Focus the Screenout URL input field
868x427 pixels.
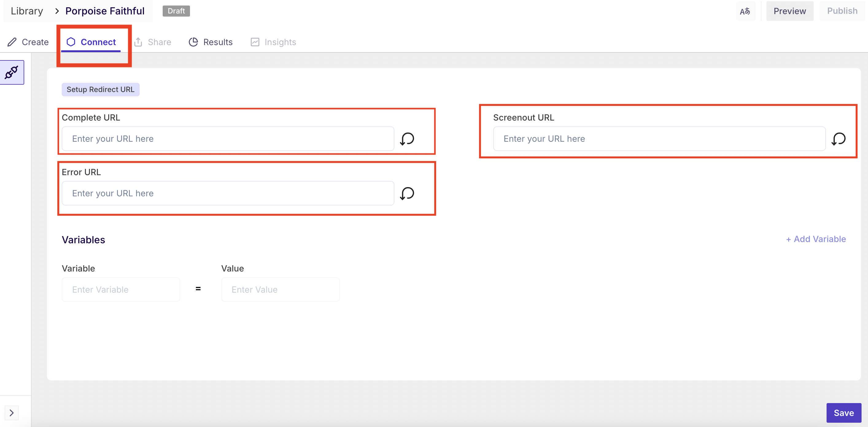pos(659,139)
